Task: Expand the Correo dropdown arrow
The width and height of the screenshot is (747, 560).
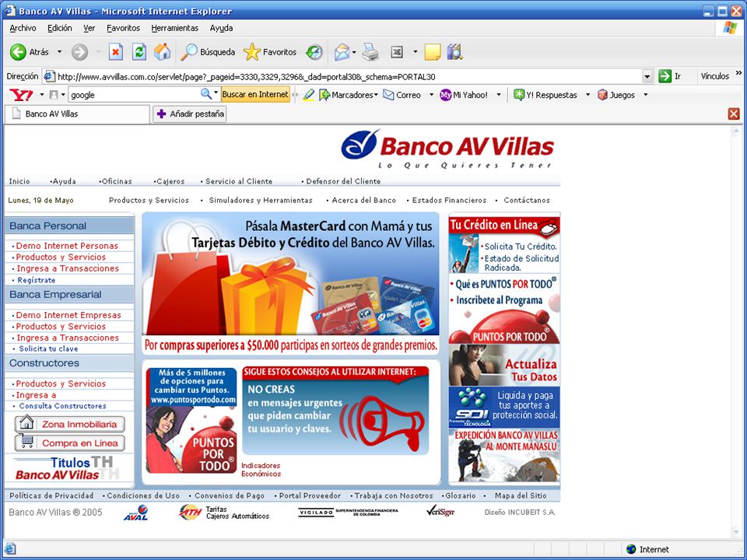Action: click(x=431, y=95)
